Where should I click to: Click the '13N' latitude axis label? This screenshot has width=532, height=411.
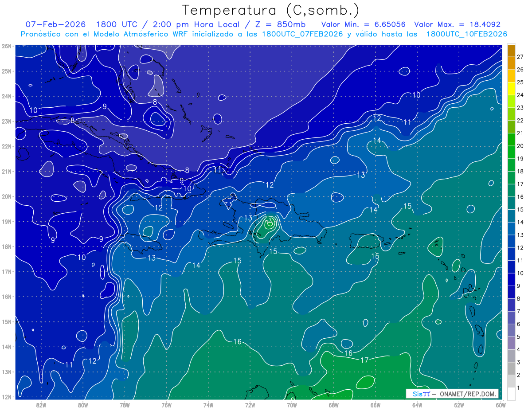(x=7, y=372)
